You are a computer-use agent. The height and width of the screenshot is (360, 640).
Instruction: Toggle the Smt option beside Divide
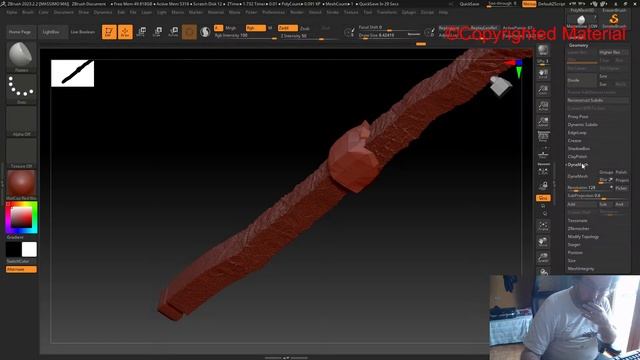click(x=603, y=76)
